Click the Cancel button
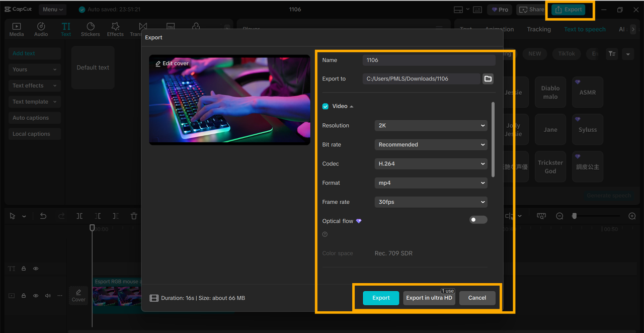 (x=477, y=298)
